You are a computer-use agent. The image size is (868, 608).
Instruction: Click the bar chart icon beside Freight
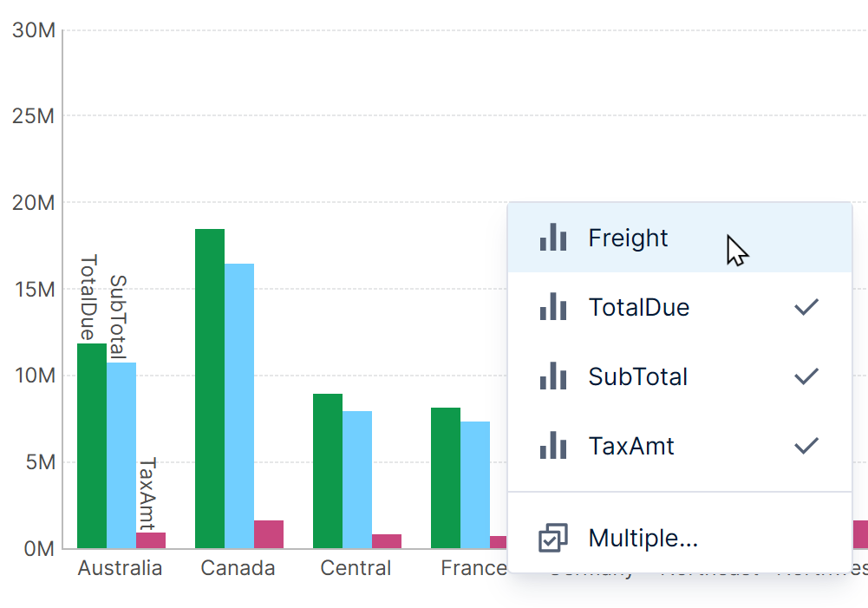tap(552, 238)
